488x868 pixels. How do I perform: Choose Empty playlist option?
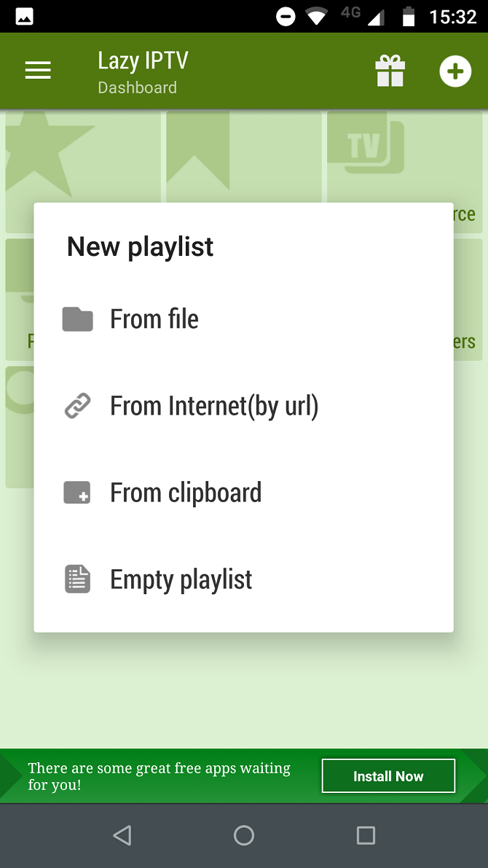[x=181, y=579]
